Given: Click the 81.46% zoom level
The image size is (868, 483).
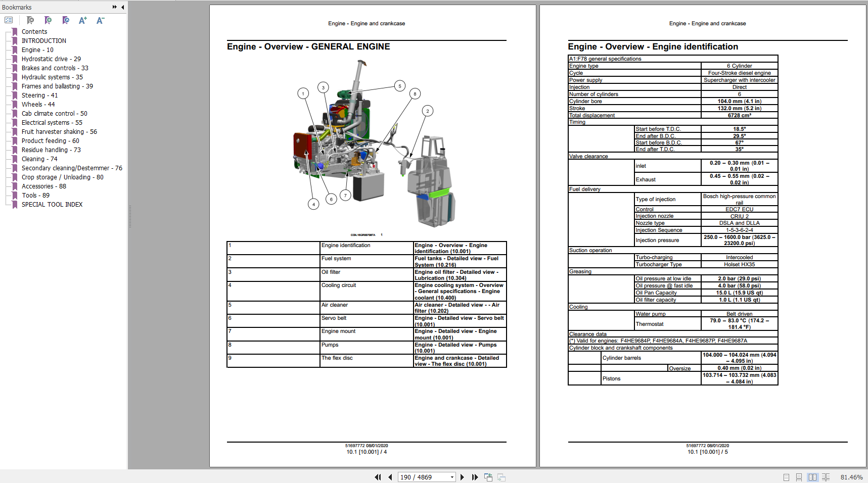Looking at the screenshot, I should (x=851, y=477).
